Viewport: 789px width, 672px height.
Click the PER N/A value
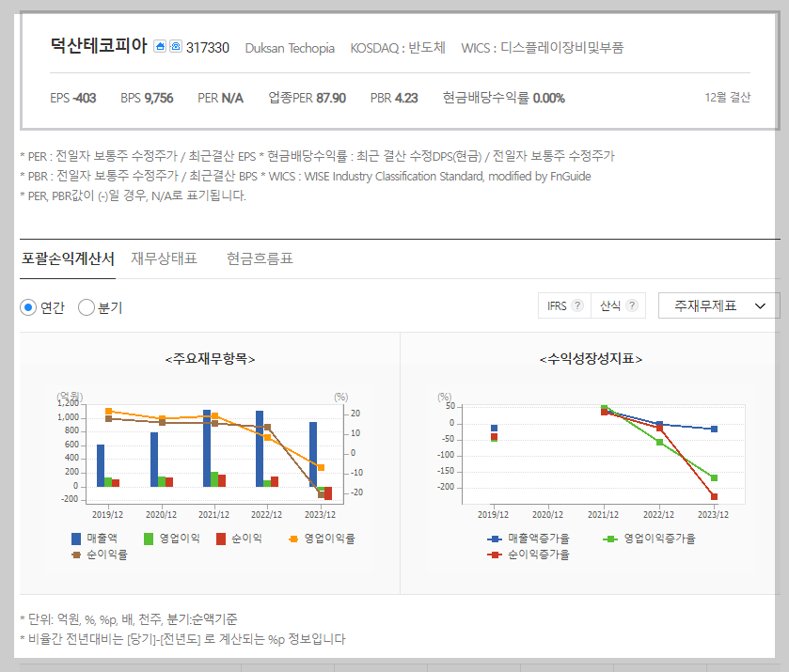[x=220, y=98]
